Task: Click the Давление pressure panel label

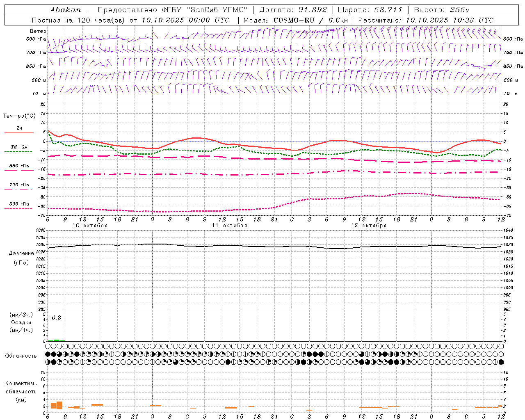Action: pyautogui.click(x=21, y=253)
